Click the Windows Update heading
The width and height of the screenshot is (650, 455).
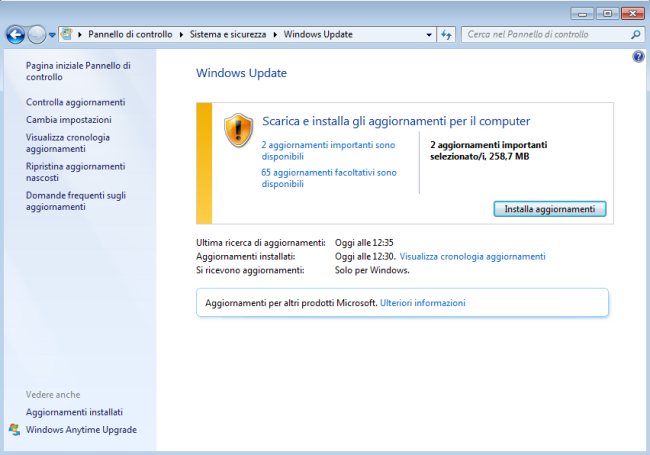tap(241, 73)
